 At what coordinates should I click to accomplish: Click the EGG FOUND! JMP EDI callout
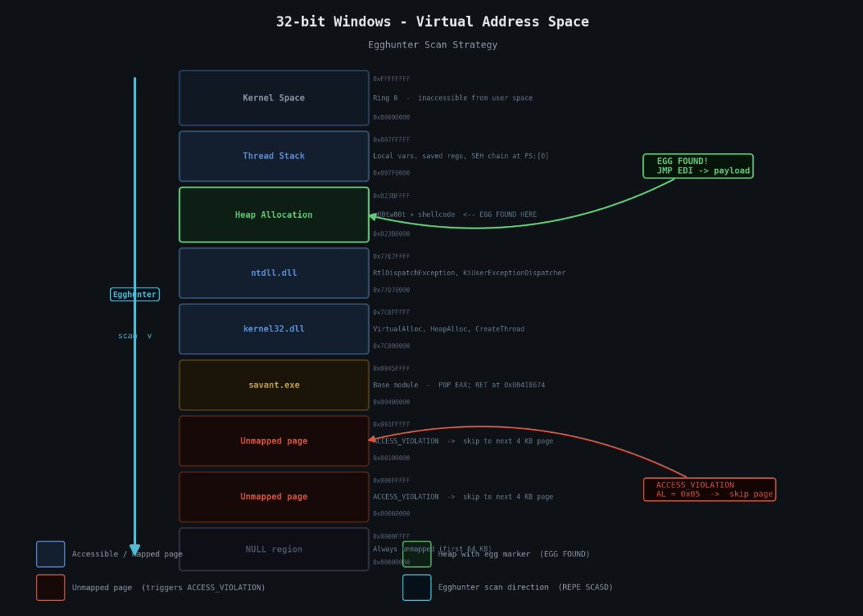tap(698, 166)
